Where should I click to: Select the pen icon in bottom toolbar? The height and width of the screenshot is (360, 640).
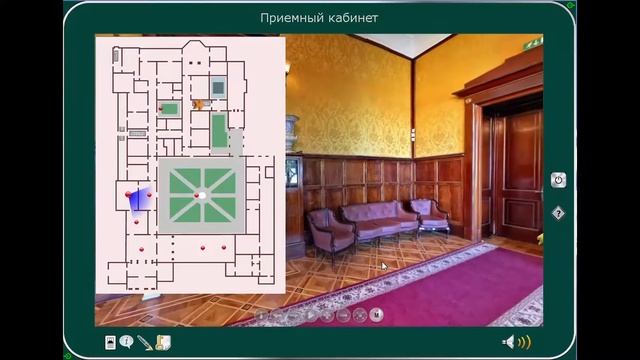(145, 343)
